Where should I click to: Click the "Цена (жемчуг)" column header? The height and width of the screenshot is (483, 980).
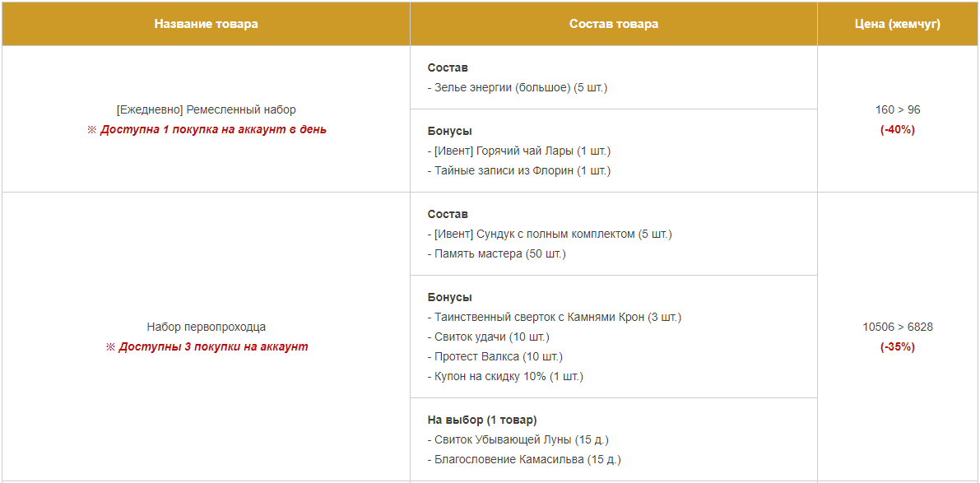897,24
